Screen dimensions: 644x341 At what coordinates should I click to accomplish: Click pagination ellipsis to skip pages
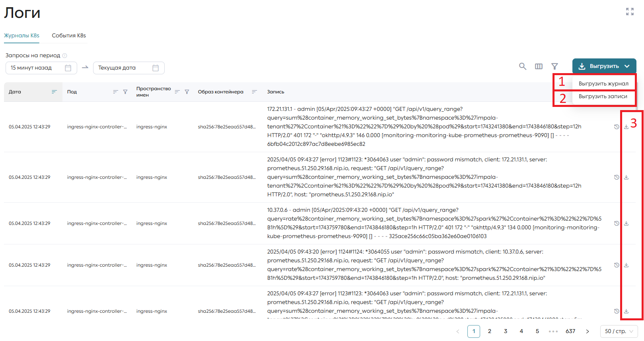pos(553,331)
